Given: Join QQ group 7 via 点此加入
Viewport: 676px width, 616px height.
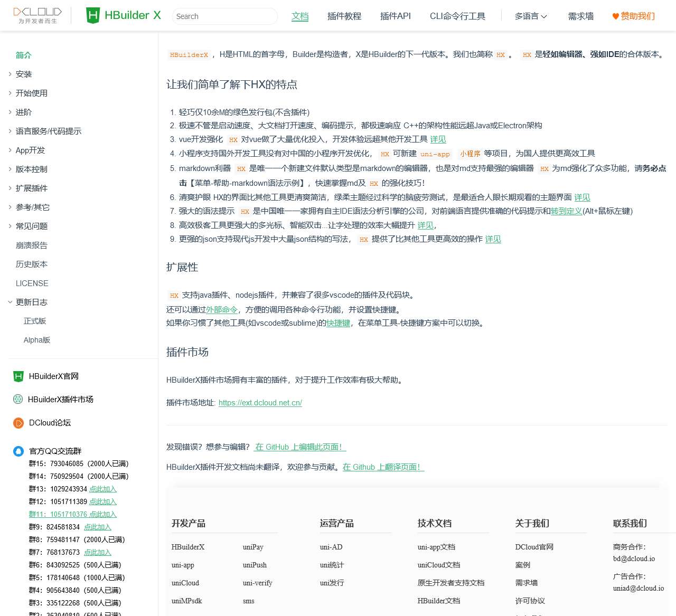Looking at the screenshot, I should (98, 553).
